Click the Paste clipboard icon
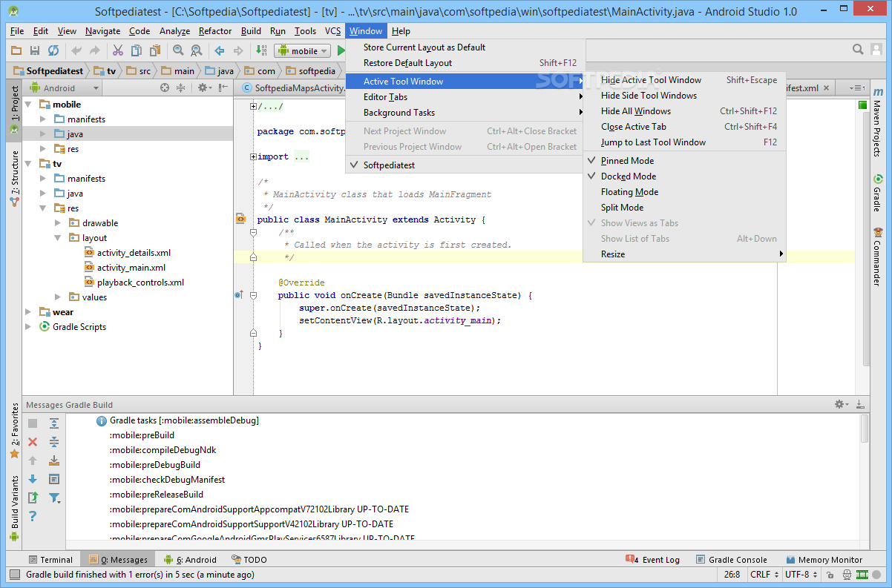Screen dimensions: 892x588 tap(155, 50)
